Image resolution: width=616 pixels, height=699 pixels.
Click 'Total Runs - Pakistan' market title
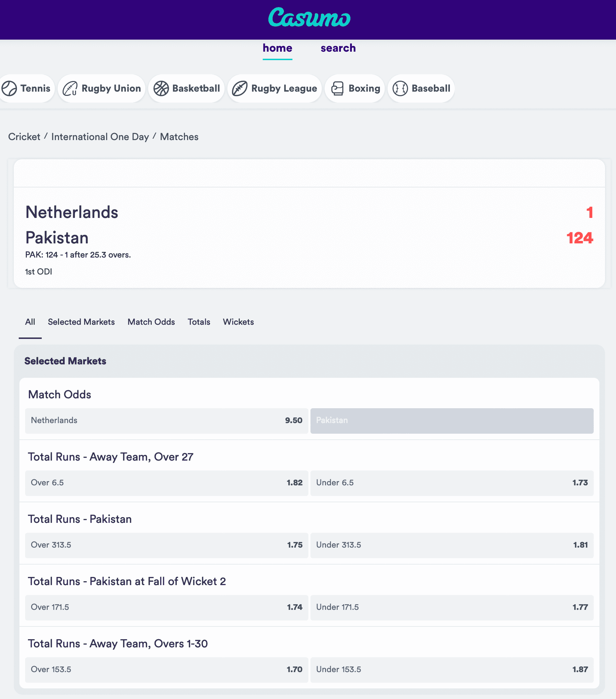pos(80,519)
